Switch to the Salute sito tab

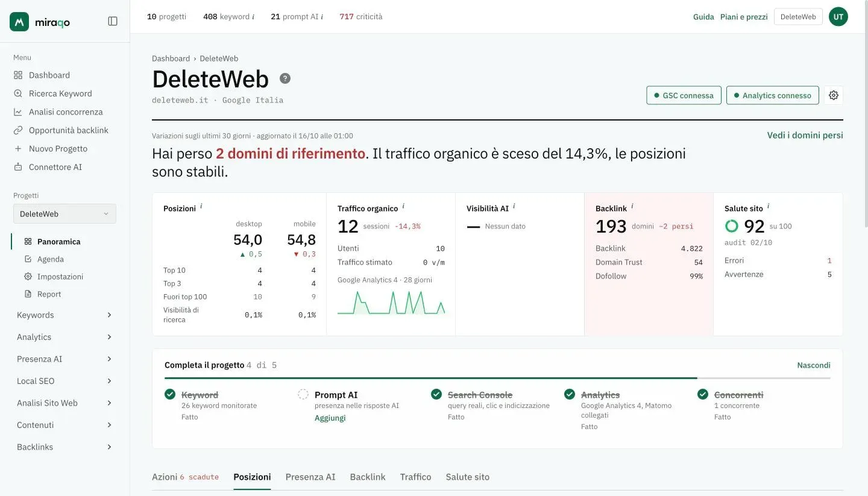coord(468,477)
